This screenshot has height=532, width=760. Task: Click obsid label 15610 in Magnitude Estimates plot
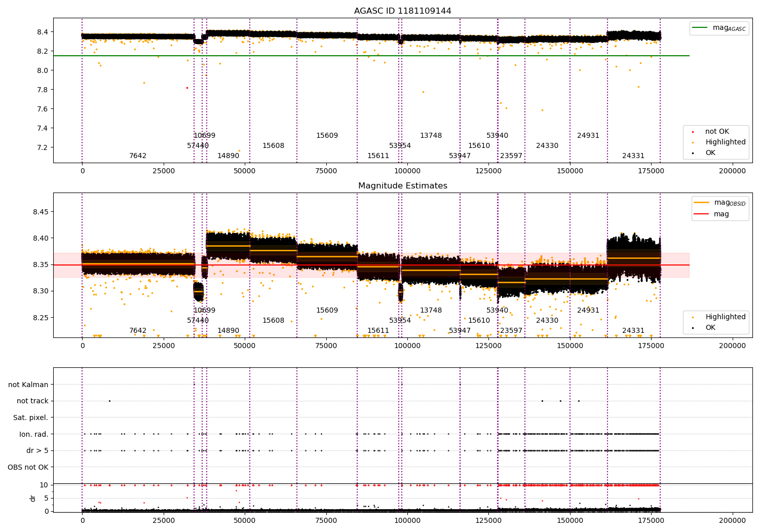click(x=479, y=320)
